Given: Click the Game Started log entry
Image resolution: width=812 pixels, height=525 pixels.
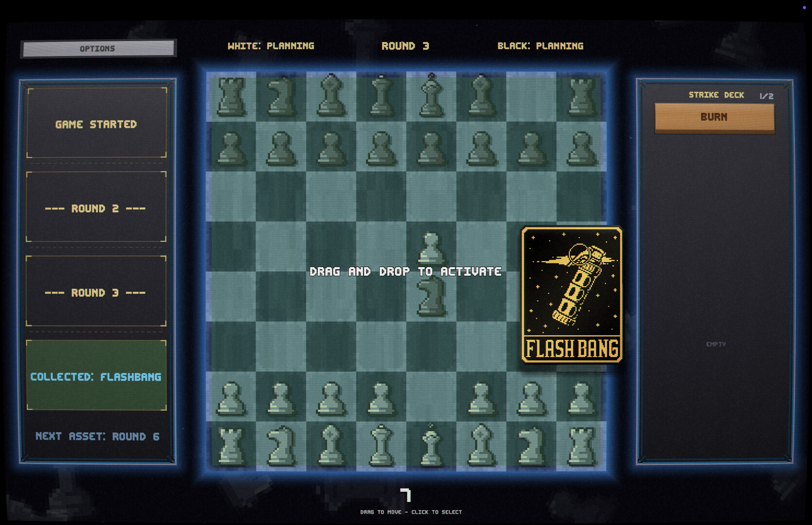Looking at the screenshot, I should [96, 124].
